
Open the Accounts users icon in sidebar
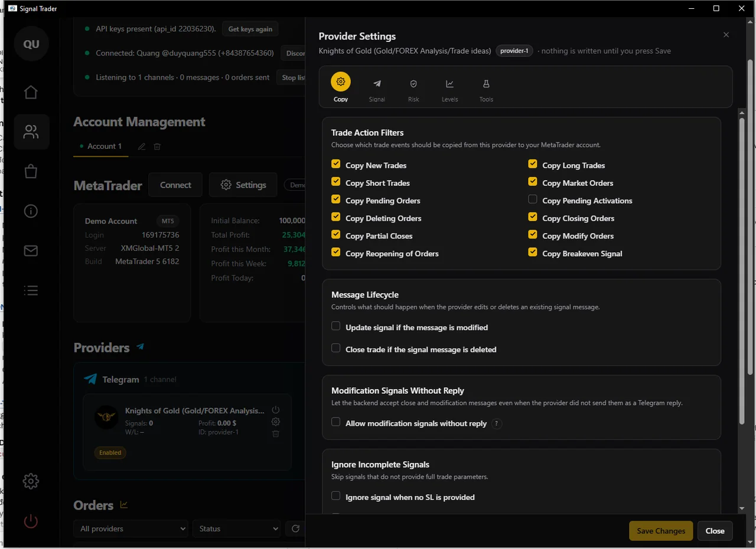(x=31, y=132)
